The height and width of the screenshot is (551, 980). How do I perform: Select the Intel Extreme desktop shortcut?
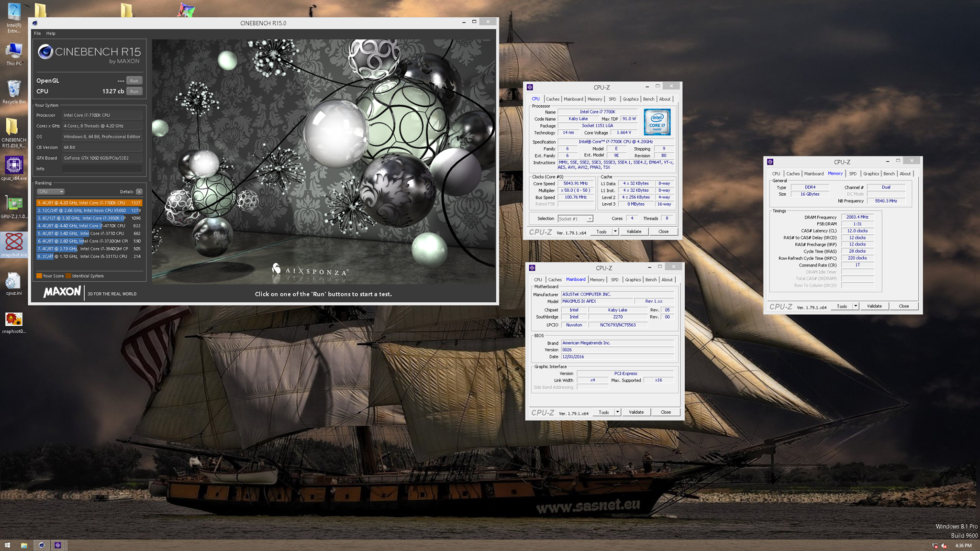pyautogui.click(x=14, y=18)
